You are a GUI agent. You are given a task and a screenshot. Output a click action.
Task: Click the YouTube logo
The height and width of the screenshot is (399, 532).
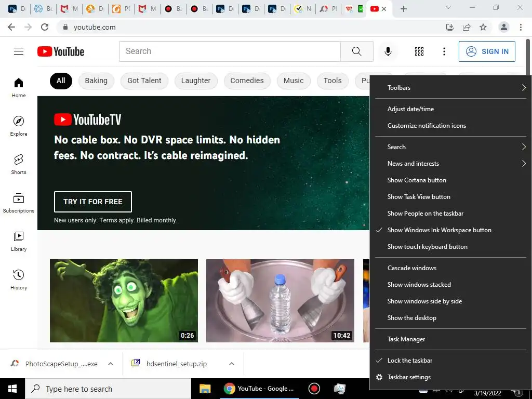(x=61, y=51)
